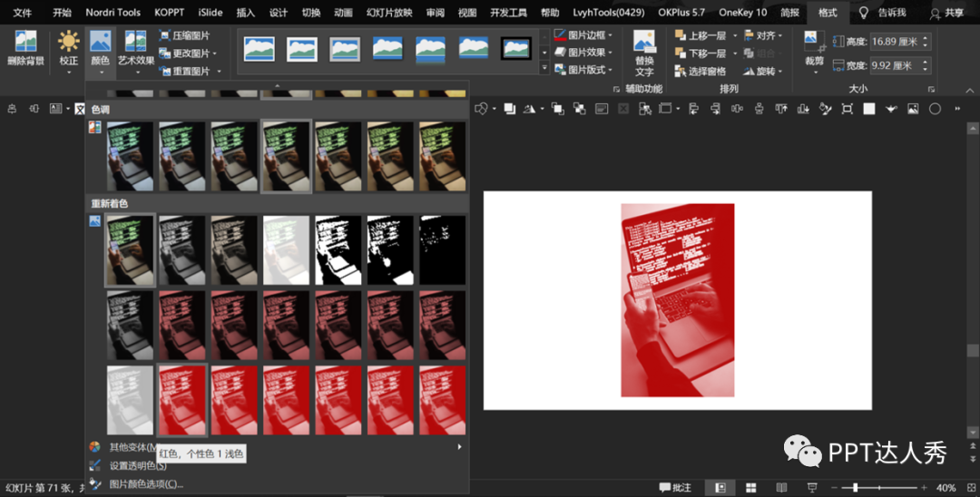Fit slide to window button in status bar
The image size is (980, 497).
click(971, 488)
